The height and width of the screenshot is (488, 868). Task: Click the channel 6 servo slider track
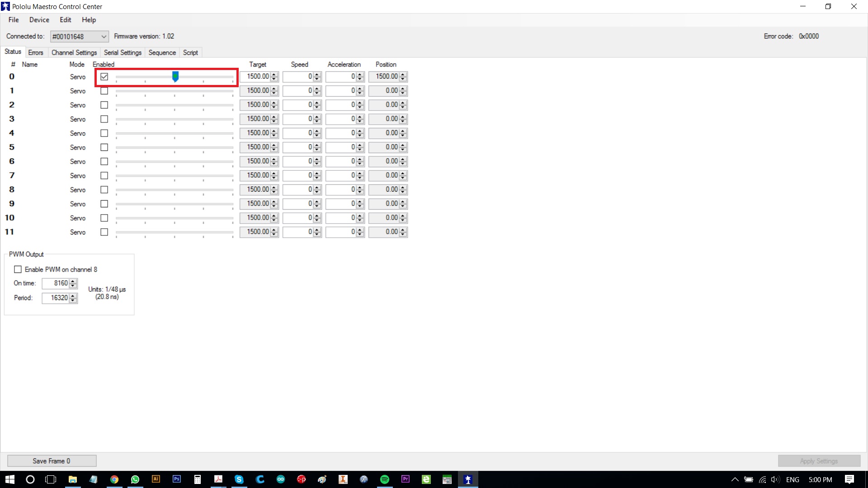tap(175, 162)
